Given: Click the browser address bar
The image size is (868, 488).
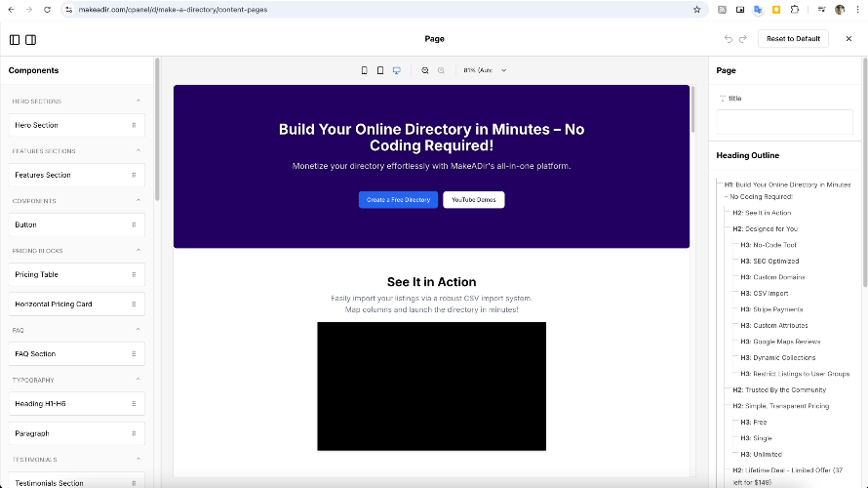Looking at the screenshot, I should [x=382, y=10].
